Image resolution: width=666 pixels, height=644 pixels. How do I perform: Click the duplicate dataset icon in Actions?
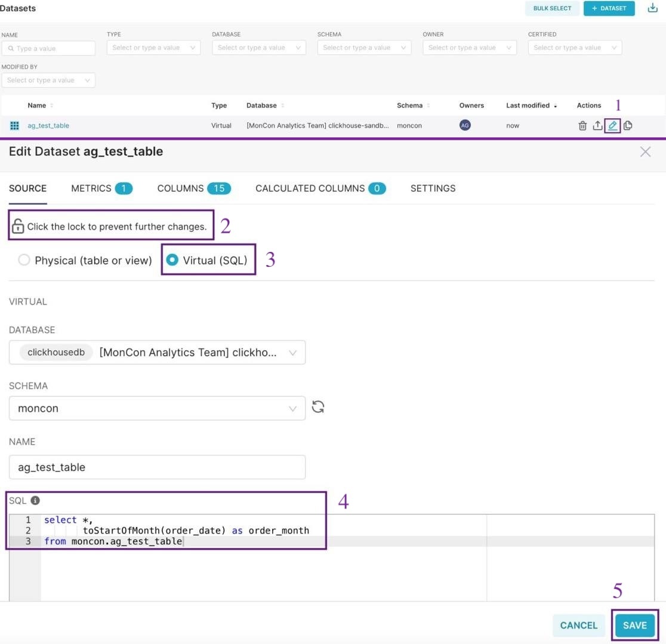point(628,125)
